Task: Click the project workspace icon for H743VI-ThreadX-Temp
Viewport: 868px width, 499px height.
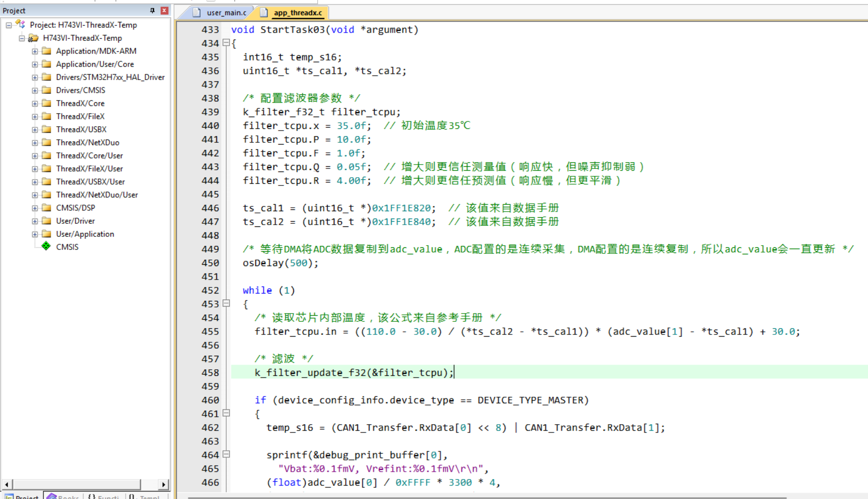Action: [20, 24]
